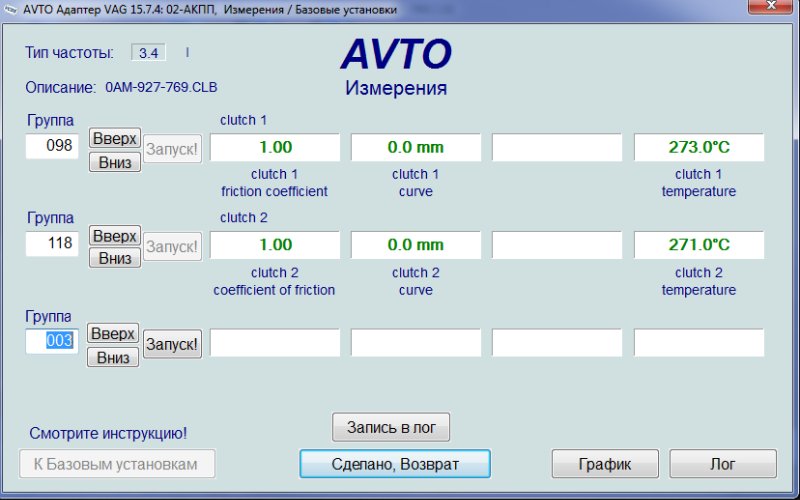Click Вверх button for group 003
800x500 pixels.
pos(113,333)
